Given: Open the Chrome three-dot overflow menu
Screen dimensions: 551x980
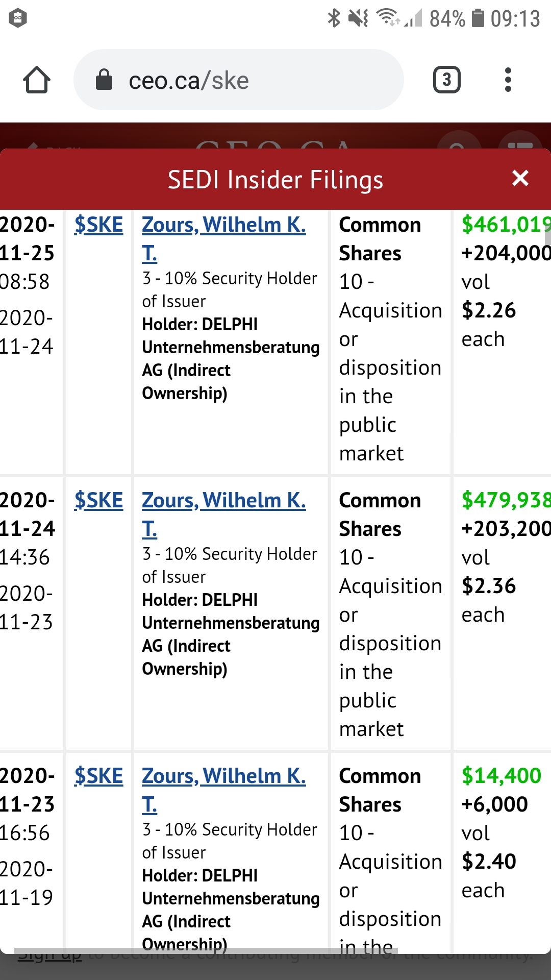Looking at the screenshot, I should [508, 80].
